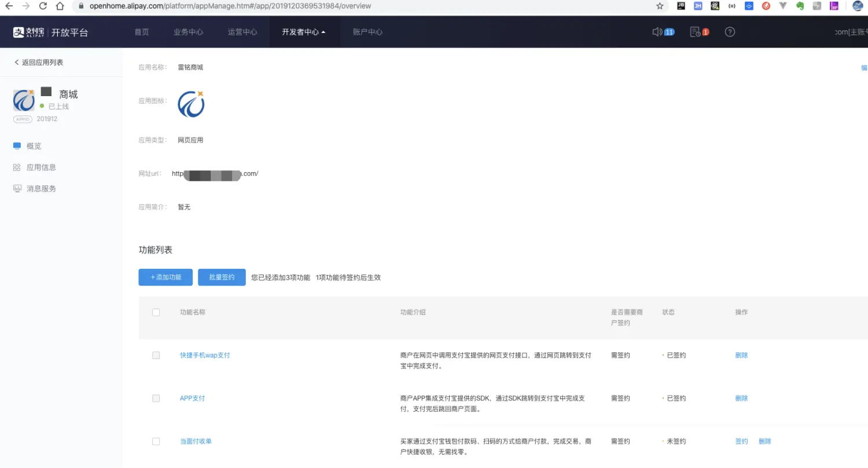Open the announcements speaker icon with 11 badge
The width and height of the screenshot is (868, 468).
click(x=663, y=32)
